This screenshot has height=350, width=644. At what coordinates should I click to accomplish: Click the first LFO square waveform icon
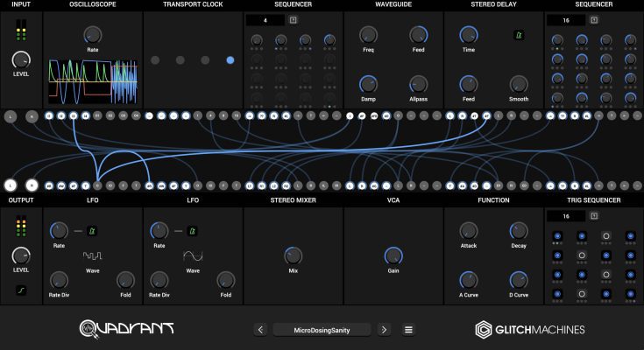[92, 256]
